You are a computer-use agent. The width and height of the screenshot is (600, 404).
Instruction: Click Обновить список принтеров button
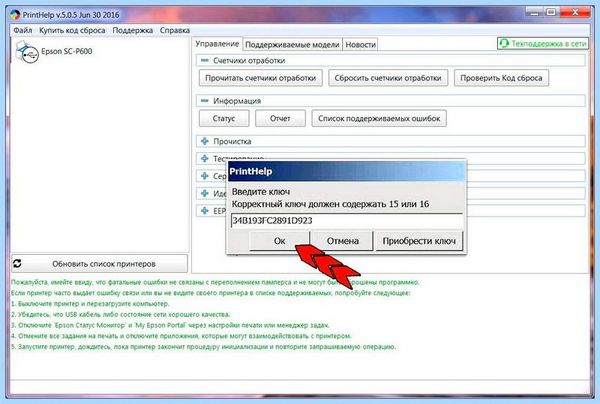coord(99,264)
